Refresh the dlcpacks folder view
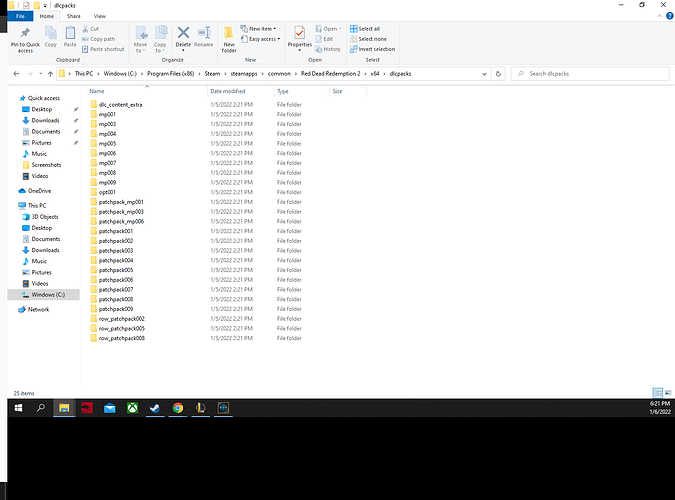 tap(498, 74)
